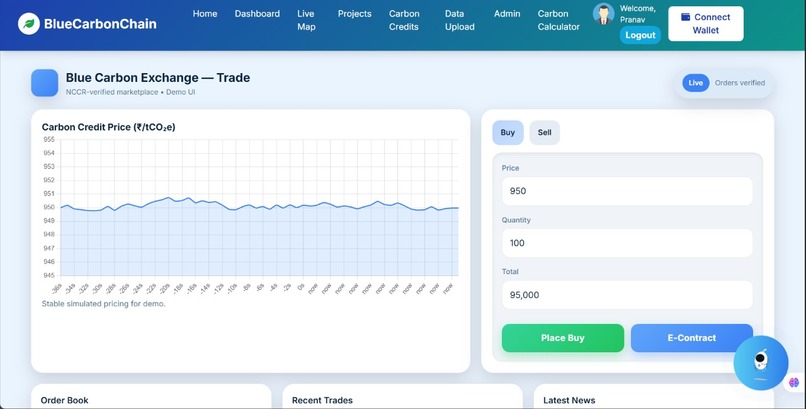Open the Carbon Calculator page
The width and height of the screenshot is (806, 409).
click(559, 20)
